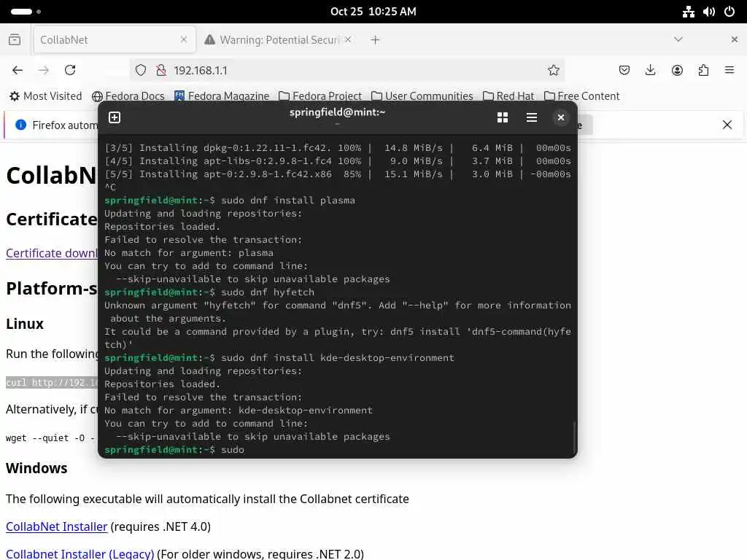Open the Firefox account icon

(x=677, y=71)
